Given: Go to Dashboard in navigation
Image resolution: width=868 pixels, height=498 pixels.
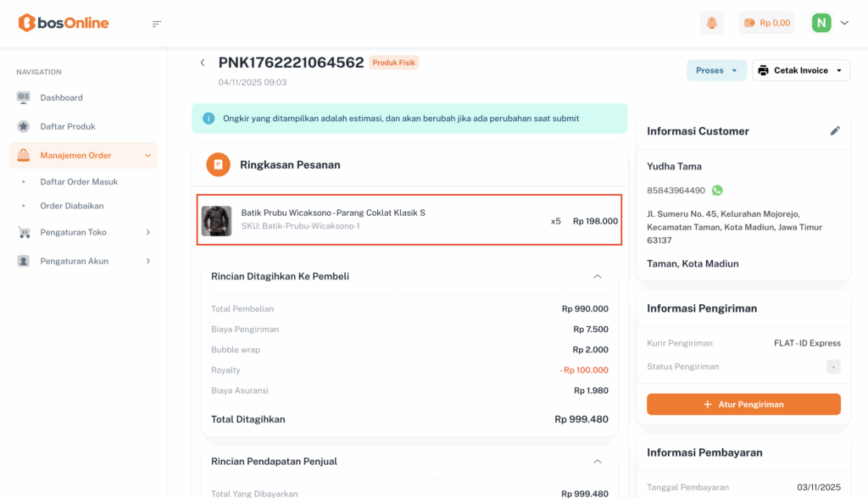Looking at the screenshot, I should [61, 97].
